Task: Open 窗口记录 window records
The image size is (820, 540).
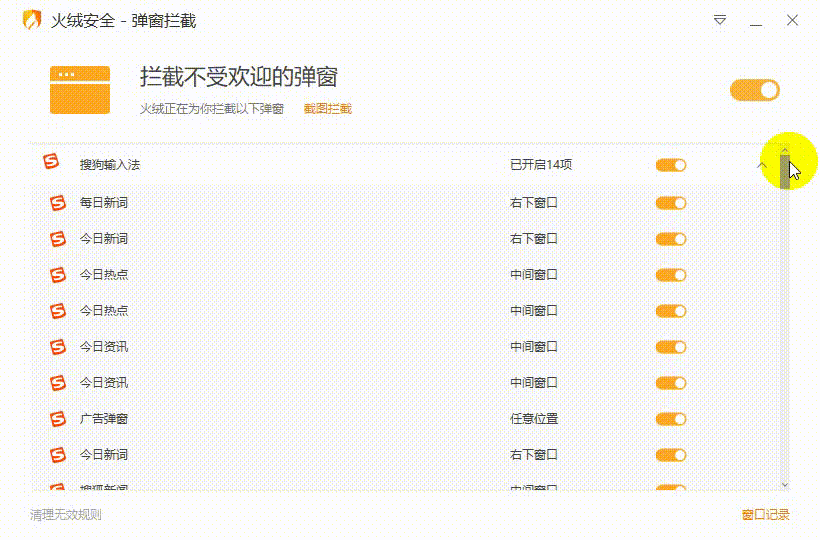Action: pyautogui.click(x=765, y=514)
